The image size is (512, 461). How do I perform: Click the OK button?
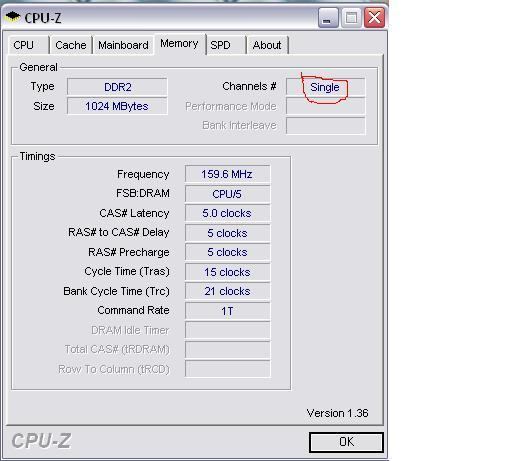pyautogui.click(x=346, y=442)
